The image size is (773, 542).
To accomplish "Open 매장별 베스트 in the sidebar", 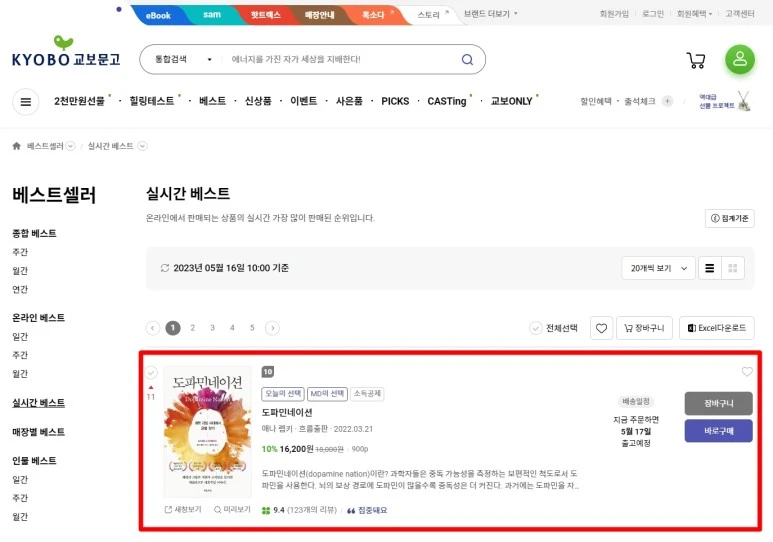I will pyautogui.click(x=38, y=432).
